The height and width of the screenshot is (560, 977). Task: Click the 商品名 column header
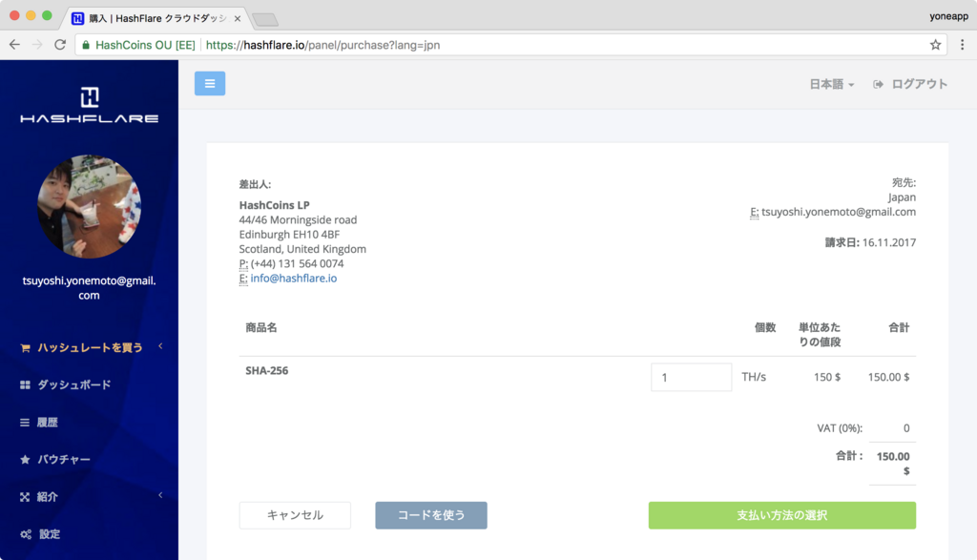point(261,327)
